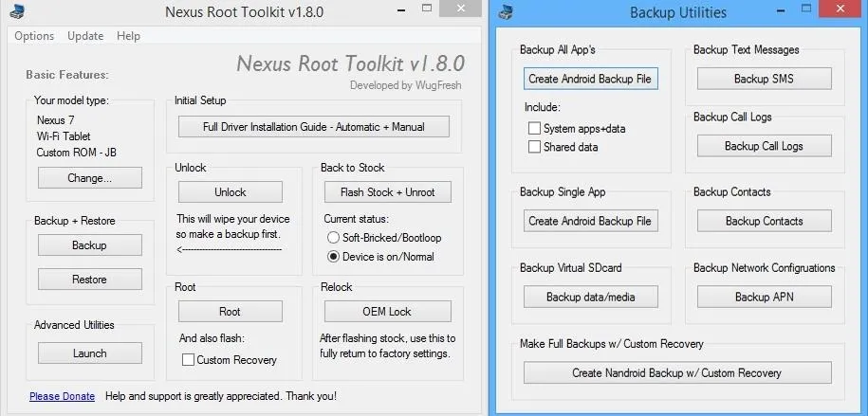Follow the Please Donate link
This screenshot has height=416, width=868.
[62, 396]
